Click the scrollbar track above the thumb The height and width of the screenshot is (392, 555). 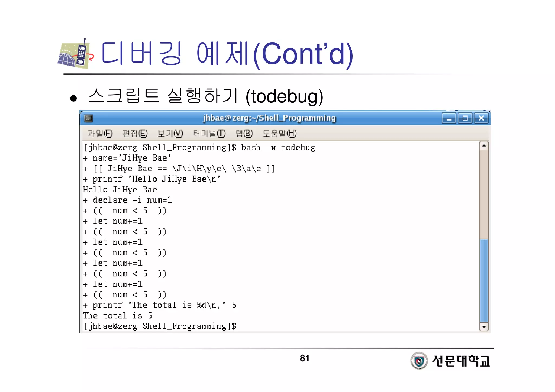tap(484, 194)
